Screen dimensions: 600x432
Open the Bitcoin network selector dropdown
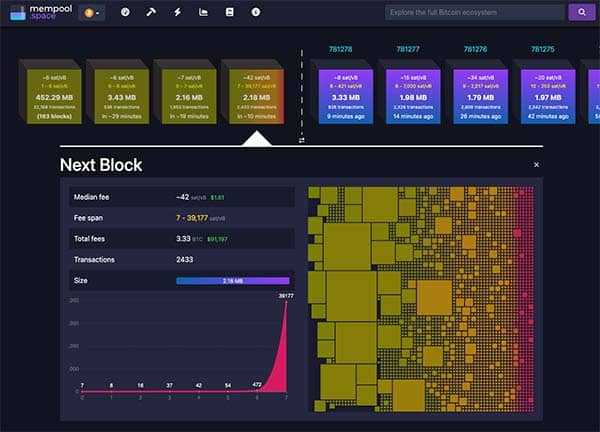point(92,13)
